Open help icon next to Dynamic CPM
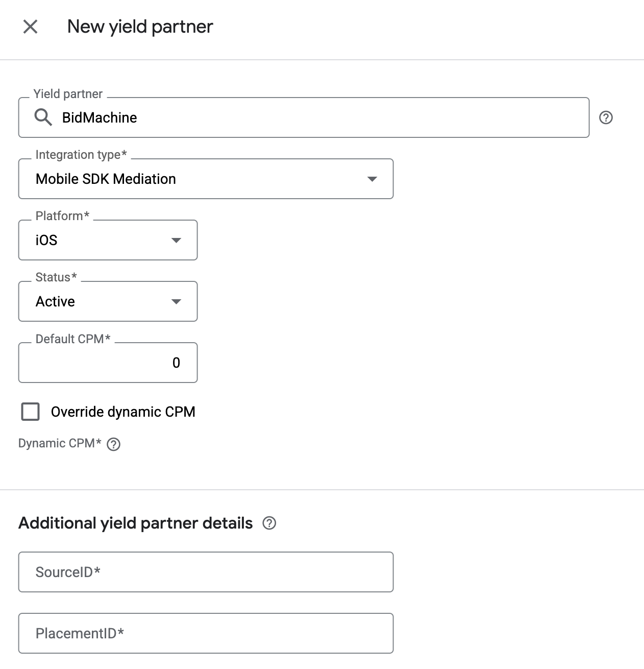The width and height of the screenshot is (644, 669). click(x=114, y=444)
